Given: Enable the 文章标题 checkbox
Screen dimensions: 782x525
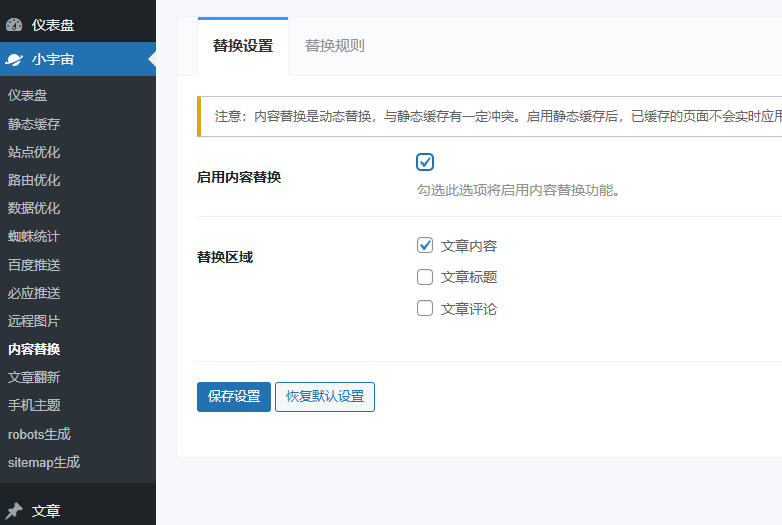Looking at the screenshot, I should coord(425,277).
